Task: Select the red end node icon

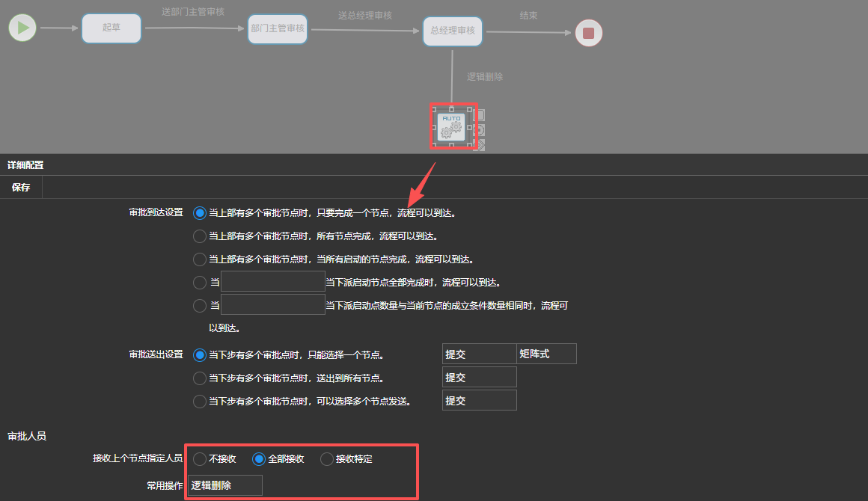Action: (x=588, y=33)
